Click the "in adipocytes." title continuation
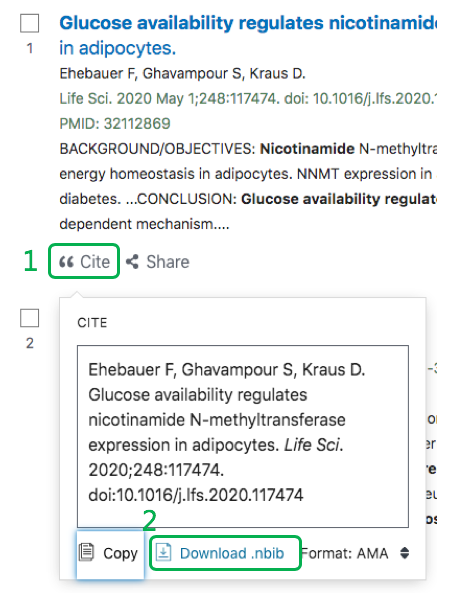 coord(118,48)
